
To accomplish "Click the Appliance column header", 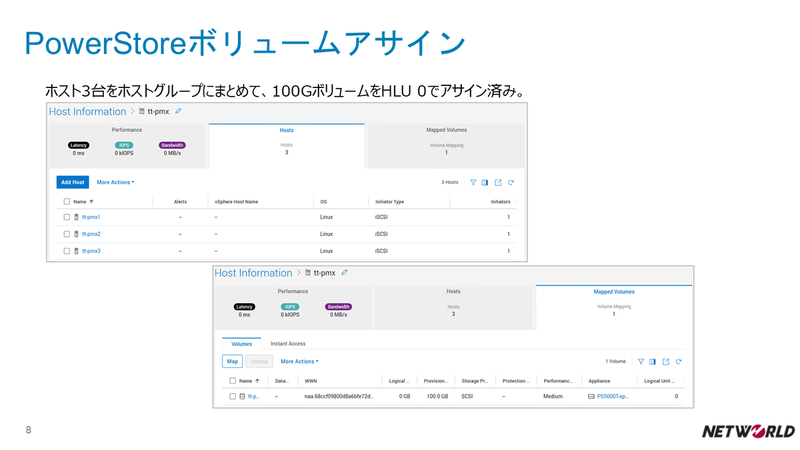I will pyautogui.click(x=599, y=381).
